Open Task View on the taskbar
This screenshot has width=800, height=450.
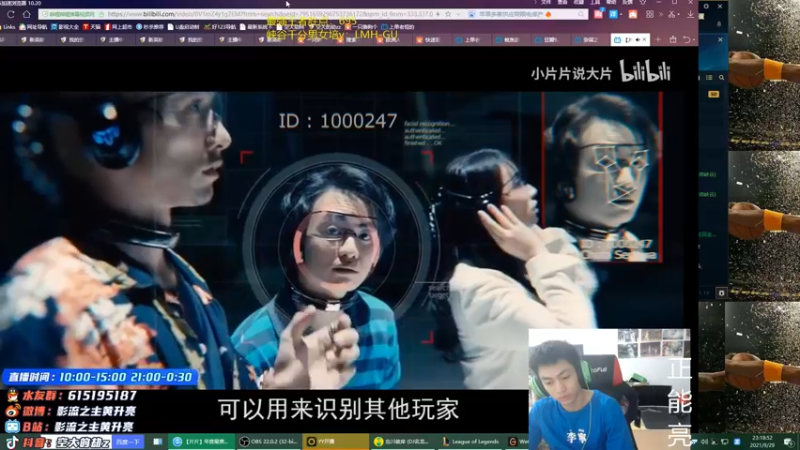[x=158, y=442]
